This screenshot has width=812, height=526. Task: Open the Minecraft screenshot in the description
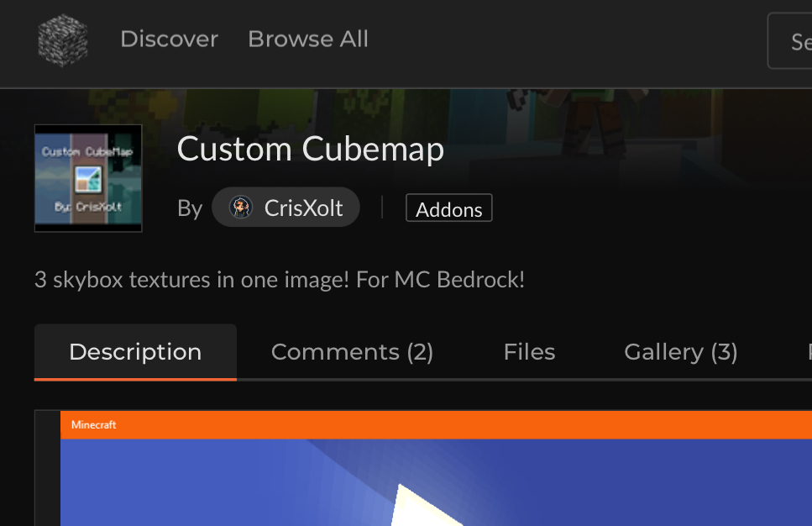tap(436, 469)
